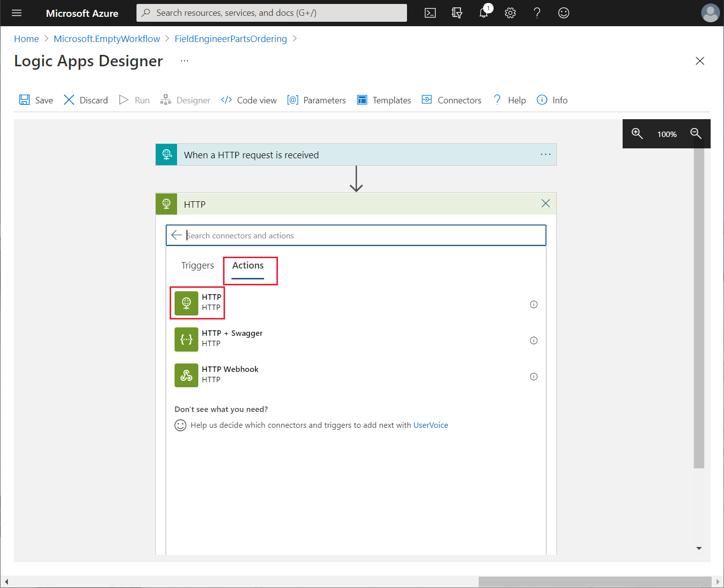Go to FieldEngineerPartsOrdering breadcrumb
The width and height of the screenshot is (724, 588).
click(x=230, y=39)
